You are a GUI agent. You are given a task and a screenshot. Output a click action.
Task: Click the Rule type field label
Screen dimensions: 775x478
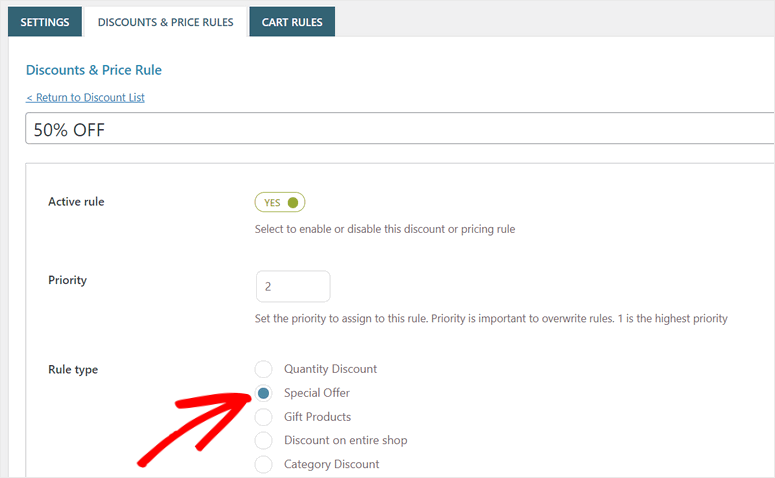73,370
